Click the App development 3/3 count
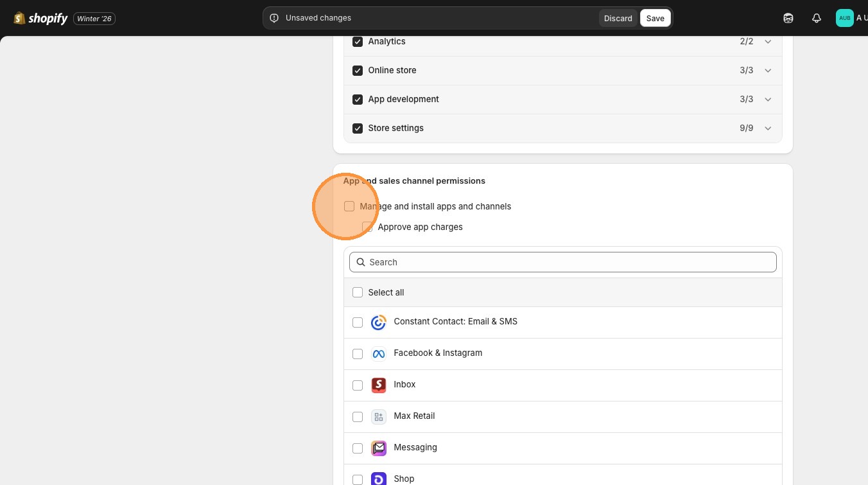The width and height of the screenshot is (868, 485). coord(746,99)
